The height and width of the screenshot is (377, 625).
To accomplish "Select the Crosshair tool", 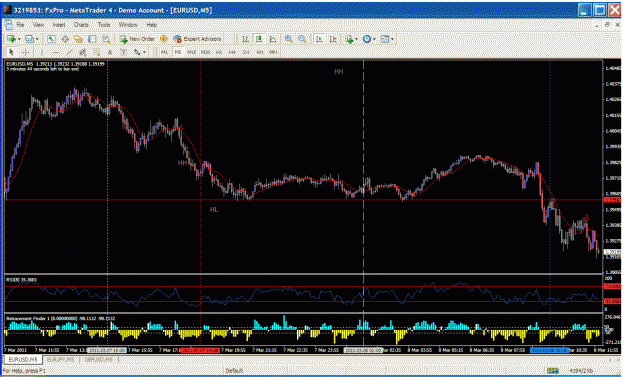I will 26,52.
